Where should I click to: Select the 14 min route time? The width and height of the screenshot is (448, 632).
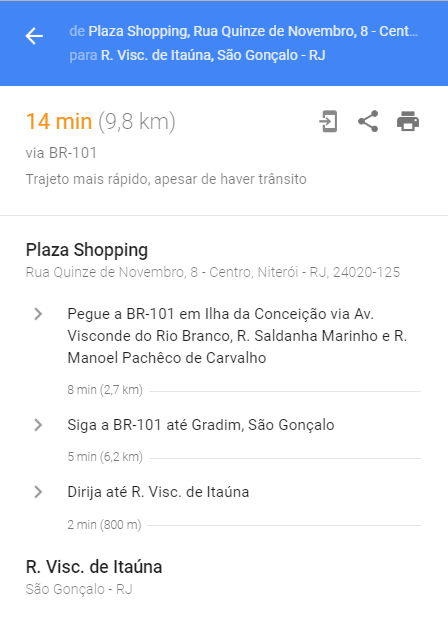[59, 121]
